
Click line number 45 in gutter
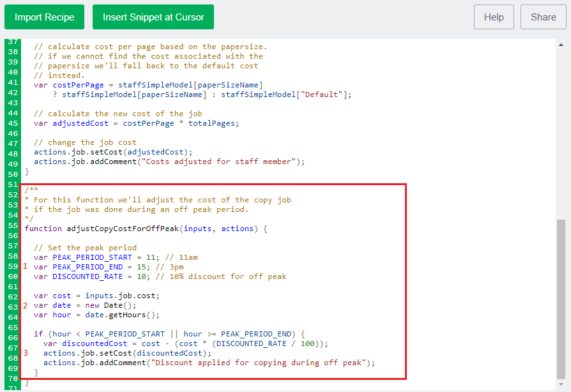coord(13,123)
